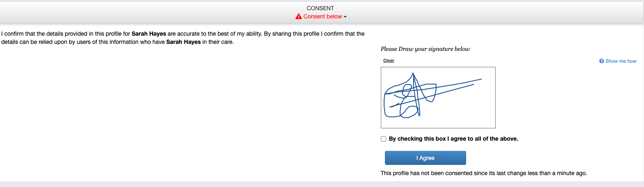
Task: Click the empty right side of signature box
Action: (480, 111)
